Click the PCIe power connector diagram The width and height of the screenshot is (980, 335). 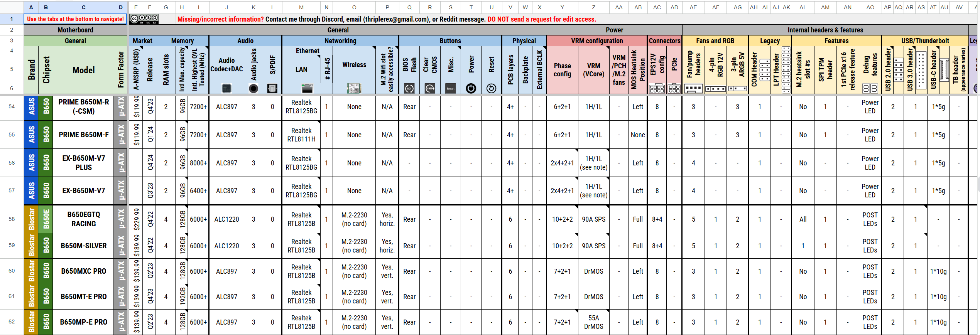pos(674,89)
